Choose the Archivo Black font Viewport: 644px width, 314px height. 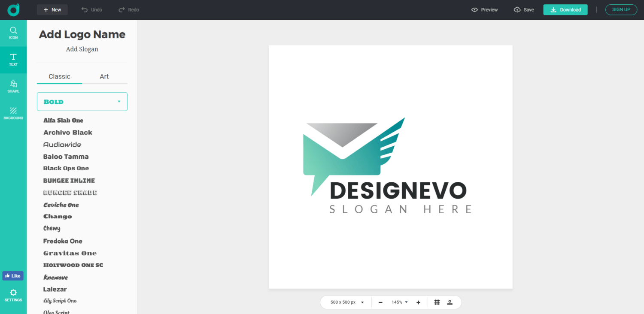tap(68, 133)
